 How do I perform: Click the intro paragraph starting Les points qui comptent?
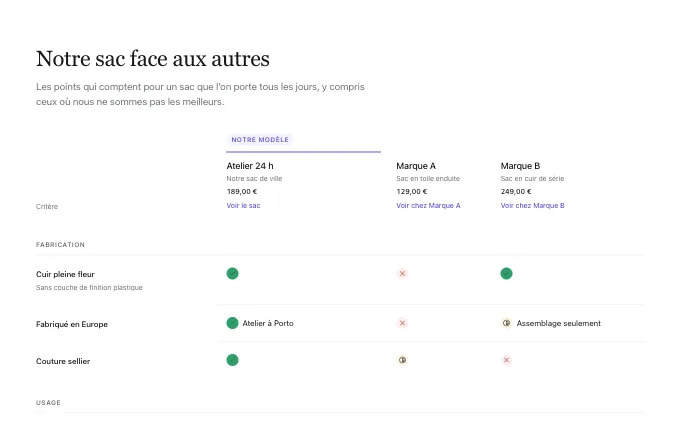(x=200, y=94)
